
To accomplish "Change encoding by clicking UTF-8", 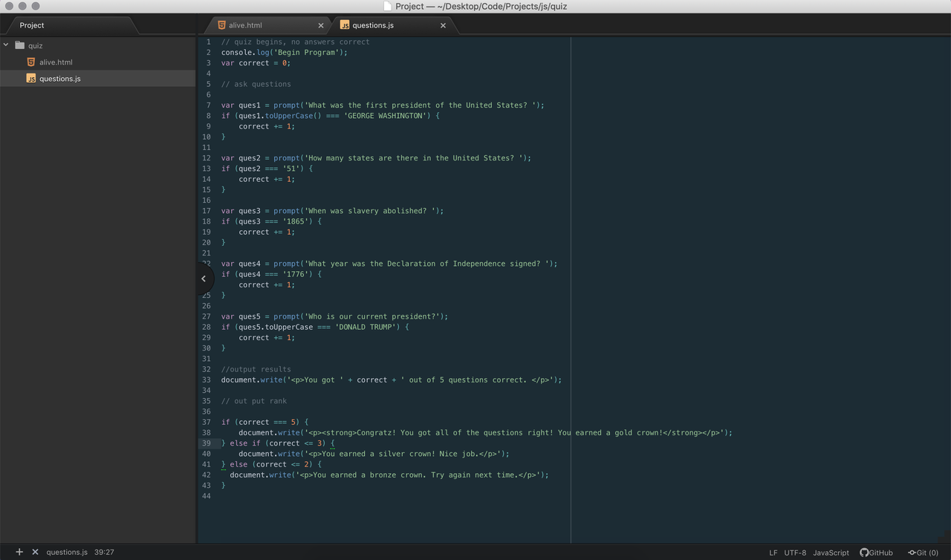I will click(x=794, y=553).
